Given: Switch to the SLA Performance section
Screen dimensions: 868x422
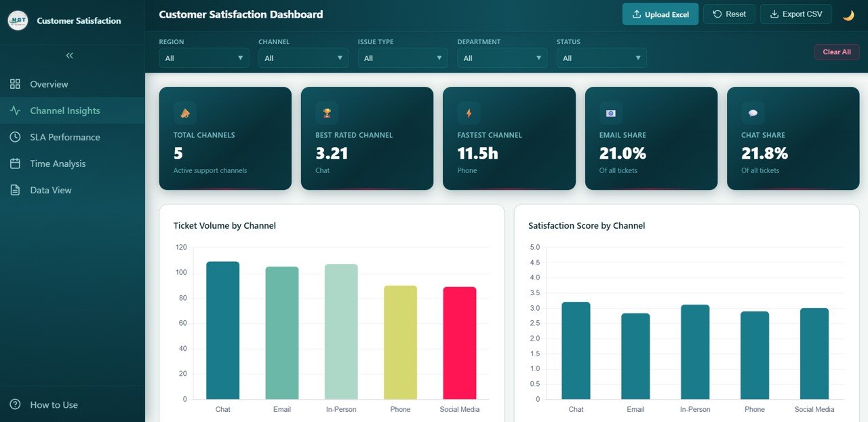Looking at the screenshot, I should click(x=64, y=136).
